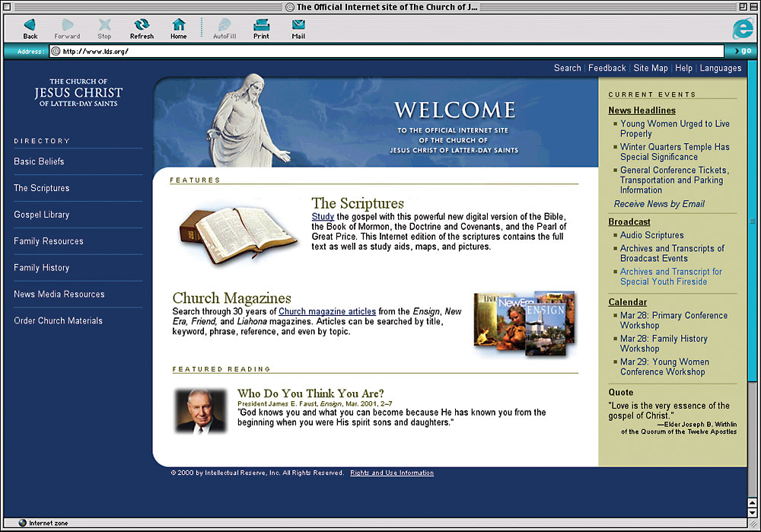761x532 pixels.
Task: Click the Internet zone status text
Action: coord(49,523)
